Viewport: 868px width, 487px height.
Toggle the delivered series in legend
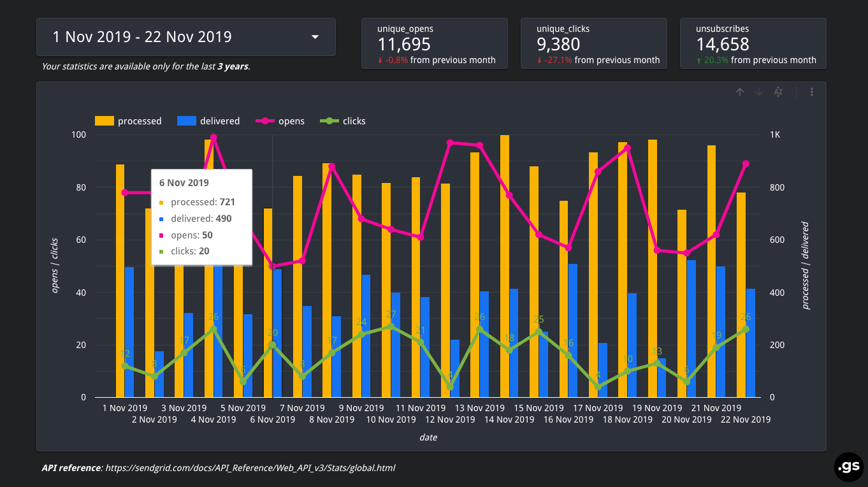tap(210, 121)
